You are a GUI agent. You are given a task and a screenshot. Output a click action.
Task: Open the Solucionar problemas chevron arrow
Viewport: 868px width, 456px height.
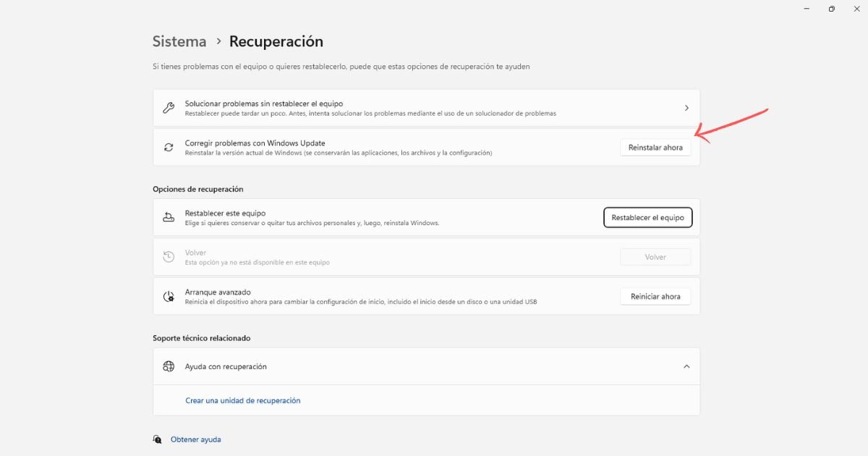tap(686, 108)
